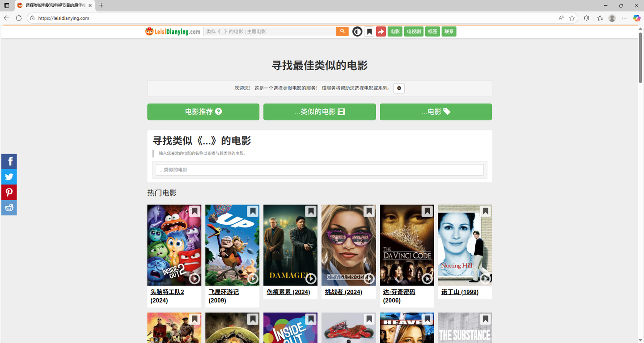This screenshot has width=644, height=343.
Task: Open the browser extensions icon
Action: 587,18
